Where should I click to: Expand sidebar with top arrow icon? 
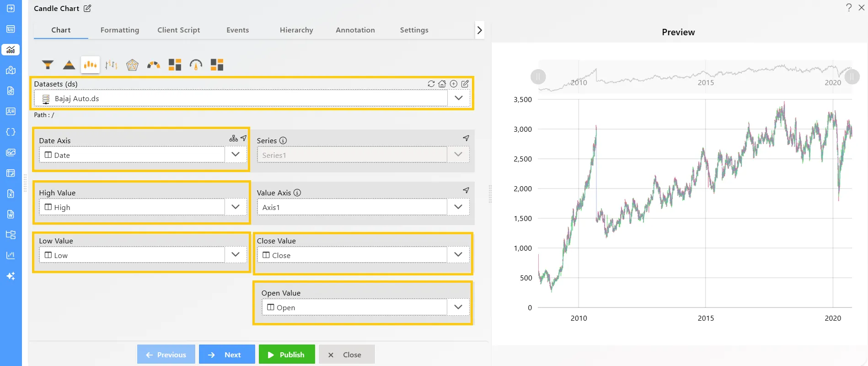tap(11, 8)
